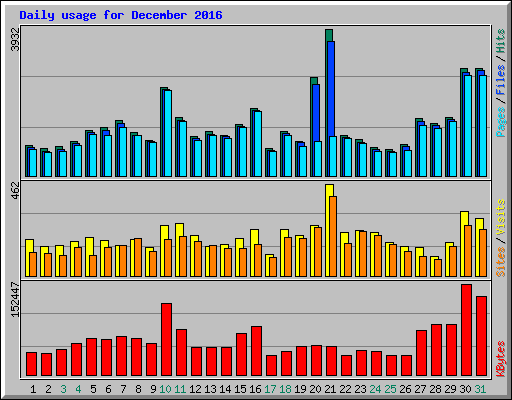Image resolution: width=512 pixels, height=400 pixels.
Task: Click day label 10 on the x-axis
Action: coord(165,389)
